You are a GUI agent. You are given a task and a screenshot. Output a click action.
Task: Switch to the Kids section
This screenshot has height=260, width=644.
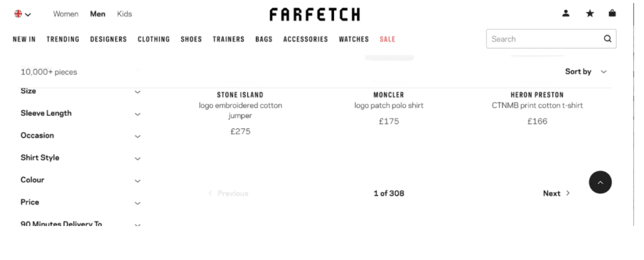point(125,14)
